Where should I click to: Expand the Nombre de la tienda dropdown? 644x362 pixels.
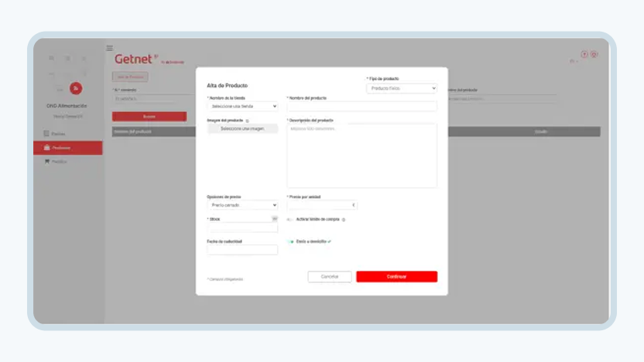[243, 106]
